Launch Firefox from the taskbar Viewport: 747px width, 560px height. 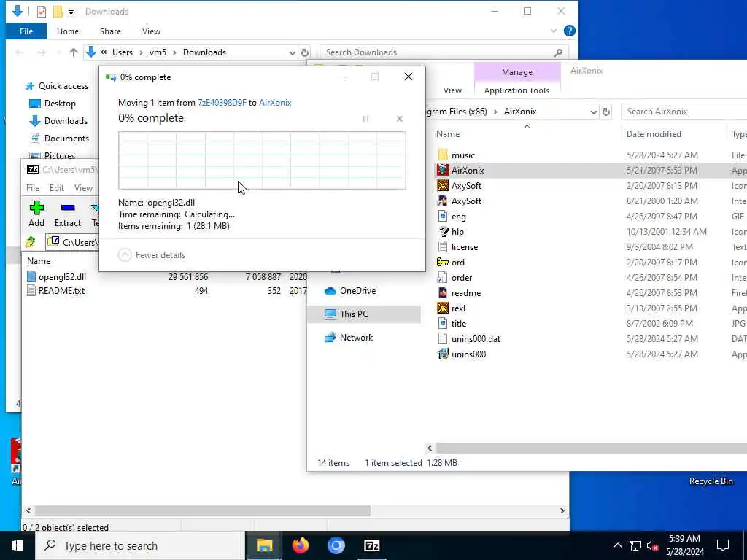[300, 545]
